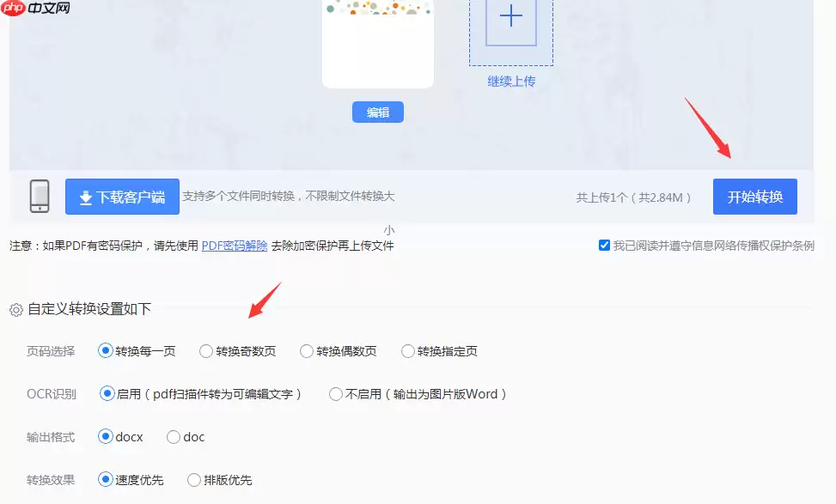Select the 转换奇数页 radio button
Image resolution: width=836 pixels, height=504 pixels.
(x=206, y=351)
